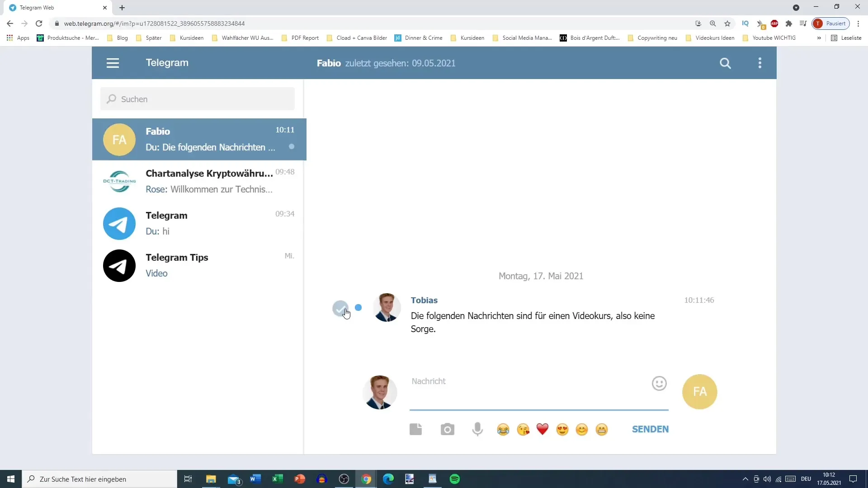Close the Telegram Web tab

click(105, 8)
